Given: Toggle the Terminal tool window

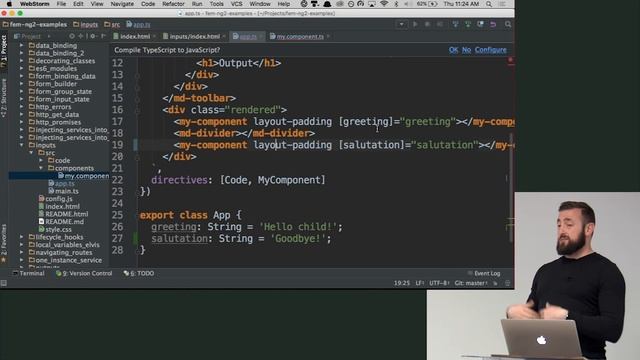Looking at the screenshot, I should (29, 273).
